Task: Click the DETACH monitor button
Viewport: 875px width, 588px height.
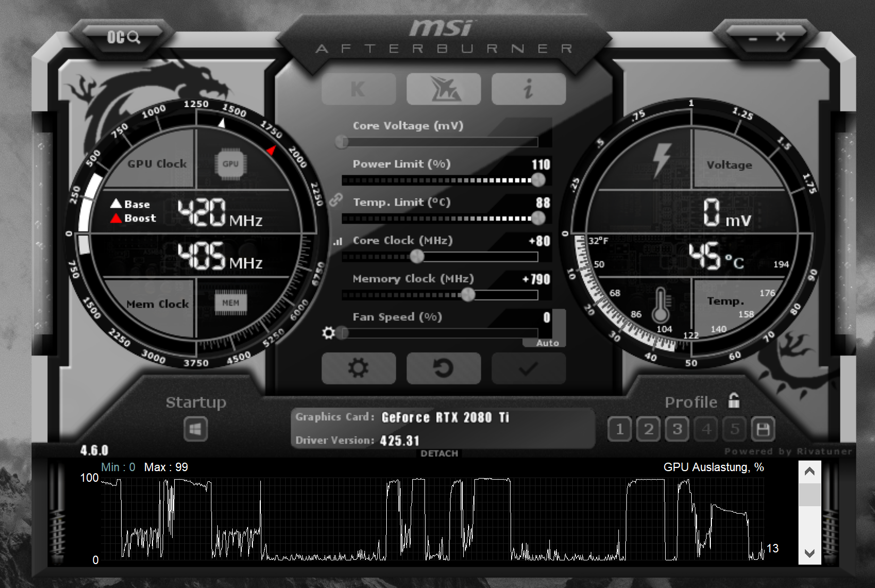Action: coord(439,453)
